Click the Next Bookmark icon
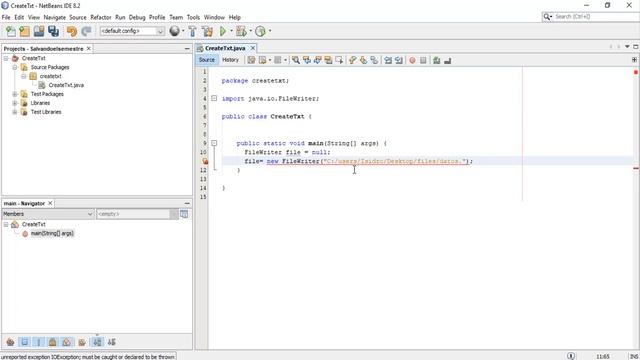Screen dimensions: 640x360 (363, 60)
